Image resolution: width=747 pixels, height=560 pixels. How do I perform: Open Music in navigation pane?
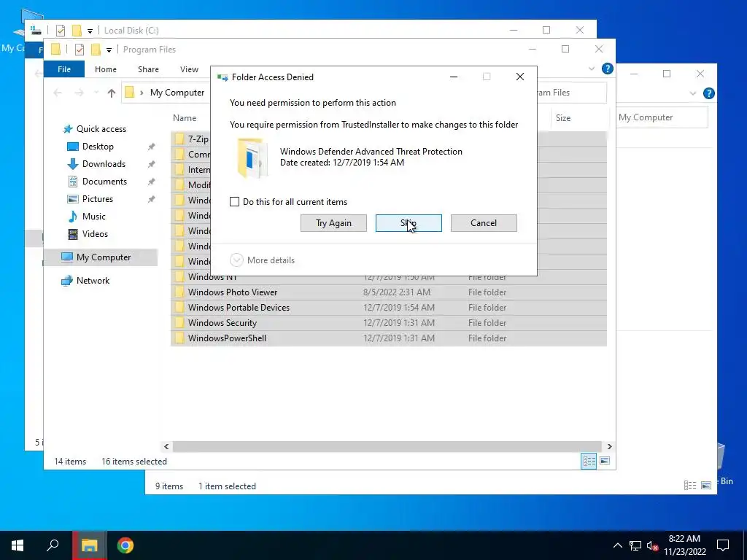93,217
